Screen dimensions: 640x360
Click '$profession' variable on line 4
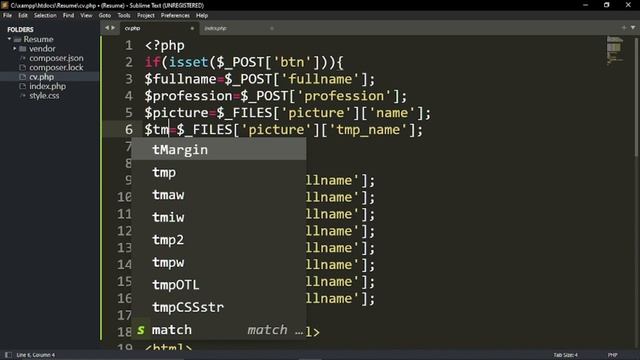(188, 96)
